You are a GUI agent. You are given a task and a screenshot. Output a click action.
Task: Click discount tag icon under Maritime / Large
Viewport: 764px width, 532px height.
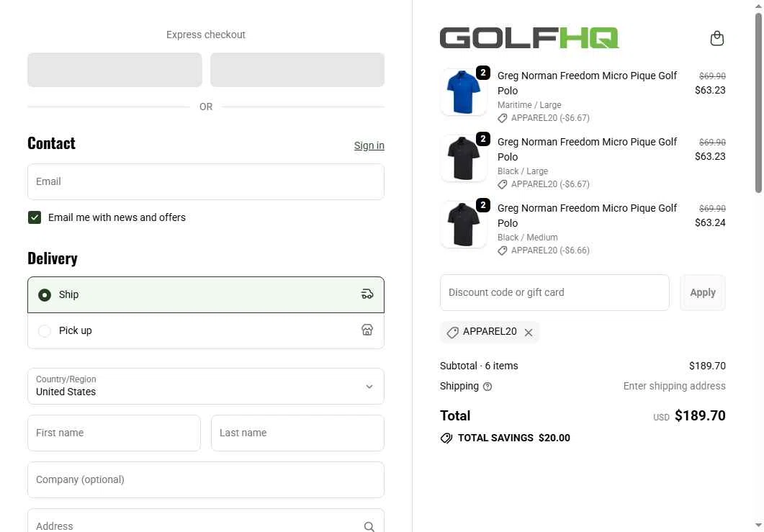(x=503, y=118)
